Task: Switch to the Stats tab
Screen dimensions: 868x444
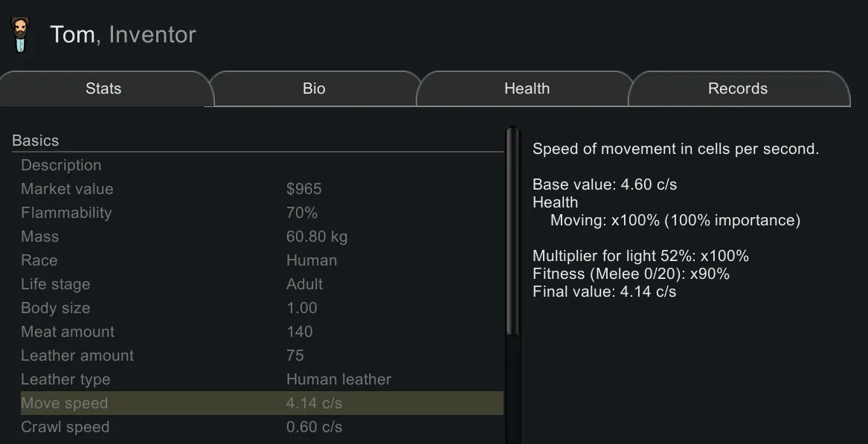Action: pos(103,89)
